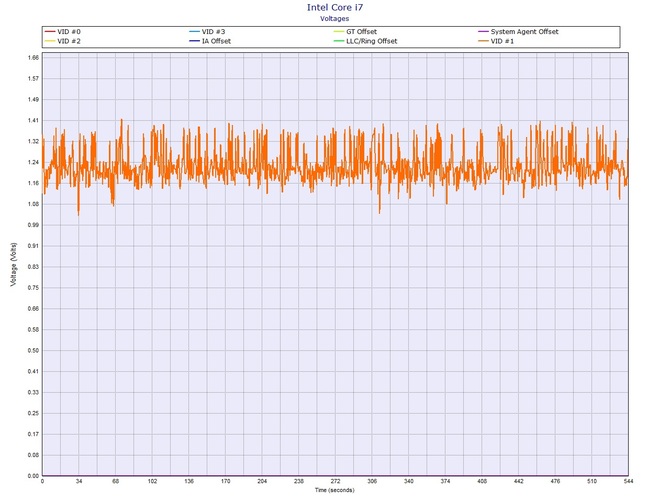Click the 34 tick on time axis
Image resolution: width=670 pixels, height=502 pixels.
click(79, 481)
